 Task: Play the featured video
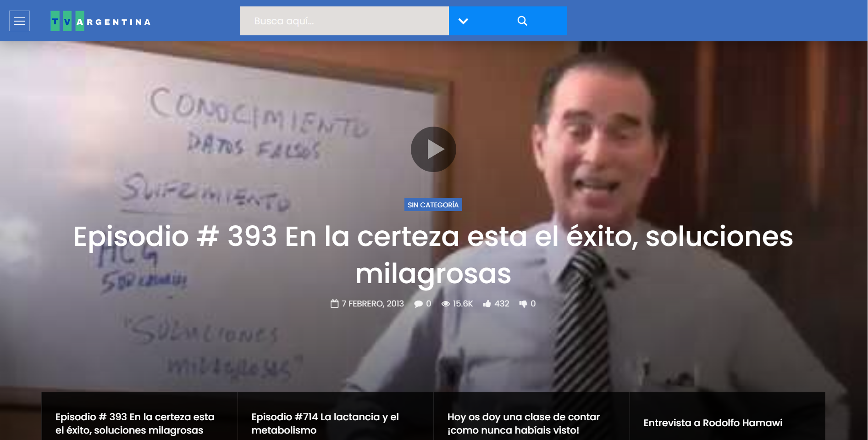click(433, 150)
